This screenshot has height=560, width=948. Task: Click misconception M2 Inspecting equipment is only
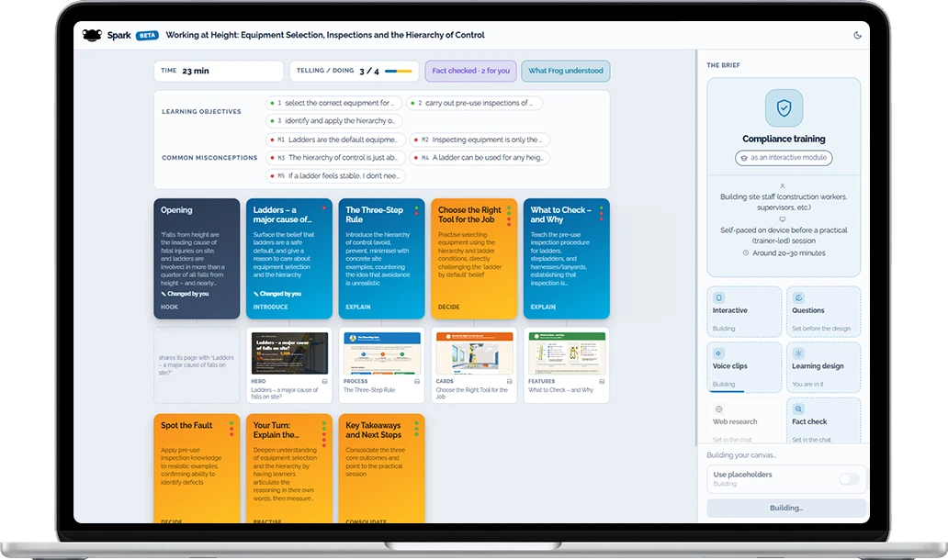click(x=480, y=140)
